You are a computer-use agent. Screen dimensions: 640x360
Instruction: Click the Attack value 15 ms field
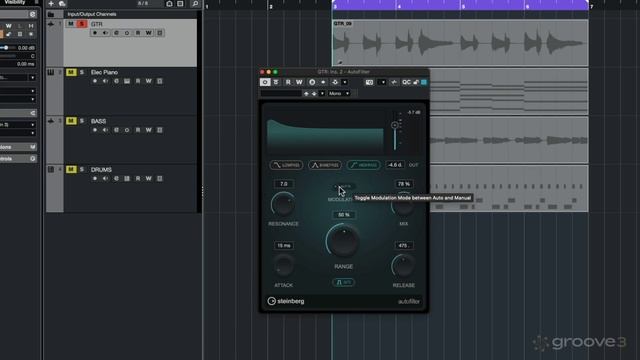tap(284, 245)
